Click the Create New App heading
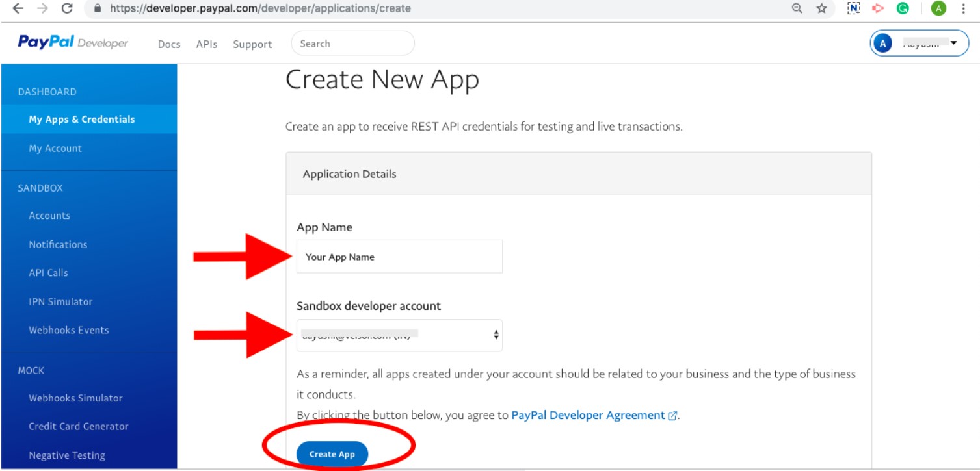980x471 pixels. pyautogui.click(x=382, y=80)
